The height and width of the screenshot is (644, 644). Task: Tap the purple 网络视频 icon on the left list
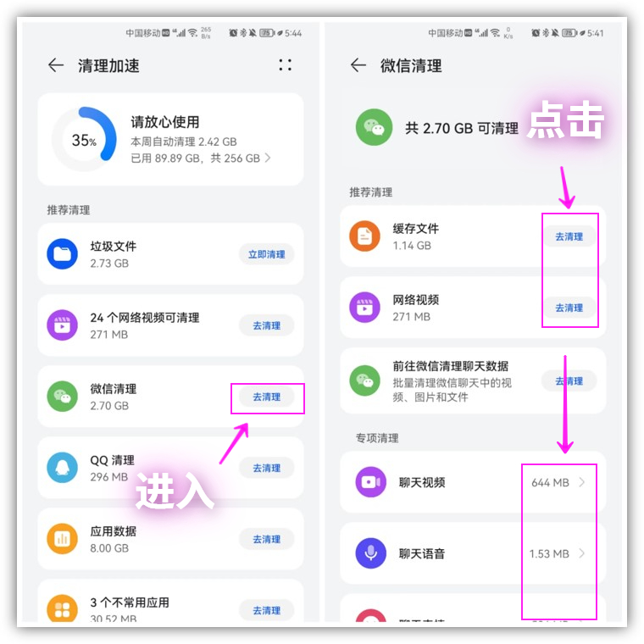pos(62,325)
